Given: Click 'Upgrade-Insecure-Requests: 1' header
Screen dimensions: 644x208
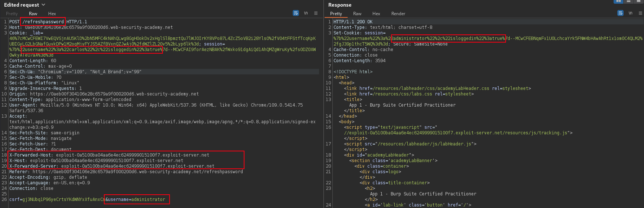Looking at the screenshot, I should 46,88.
